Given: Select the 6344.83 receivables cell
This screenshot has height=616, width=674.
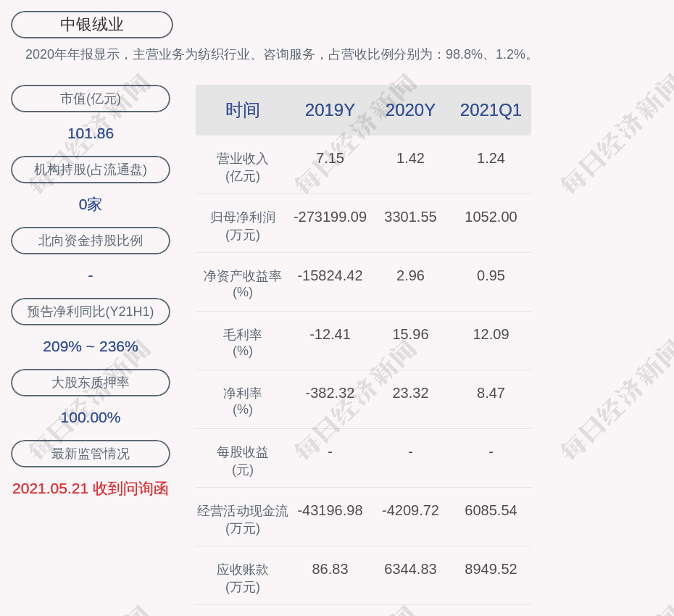Looking at the screenshot, I should point(410,569).
